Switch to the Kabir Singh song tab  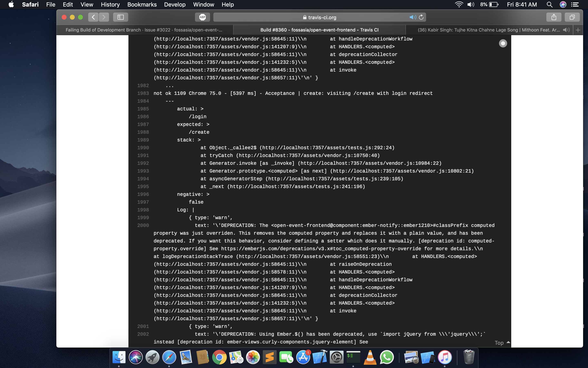(x=489, y=30)
